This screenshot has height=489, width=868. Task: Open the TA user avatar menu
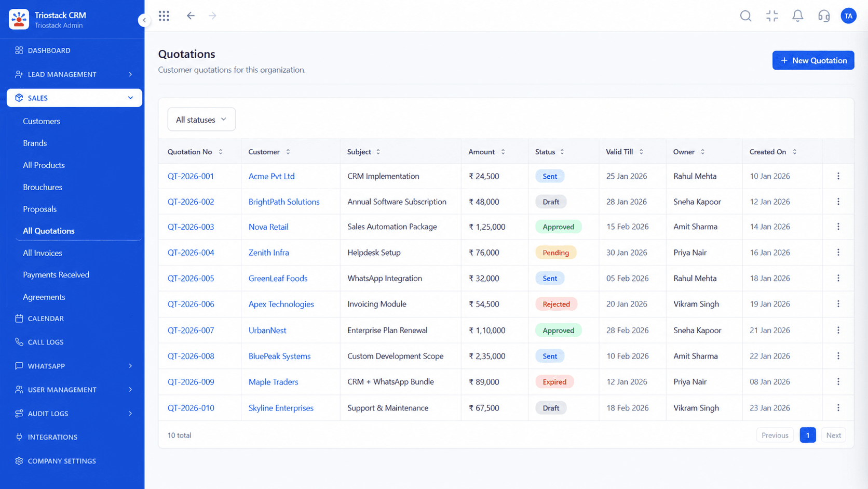pos(848,16)
